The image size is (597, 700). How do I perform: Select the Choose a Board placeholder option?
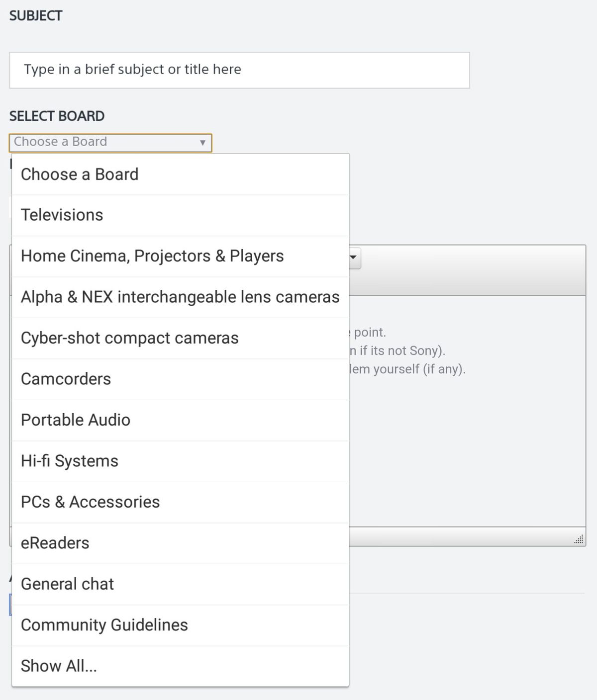180,175
